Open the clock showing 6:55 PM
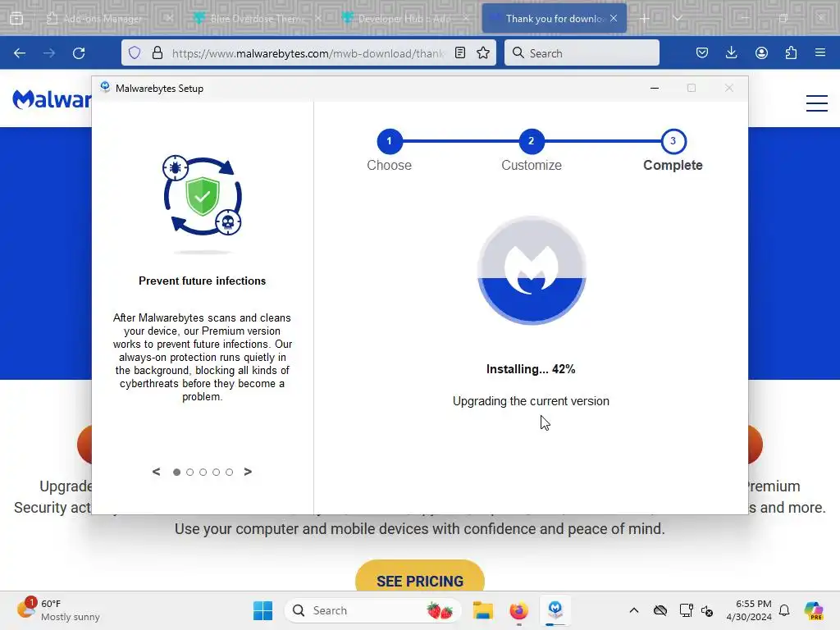 click(x=749, y=610)
